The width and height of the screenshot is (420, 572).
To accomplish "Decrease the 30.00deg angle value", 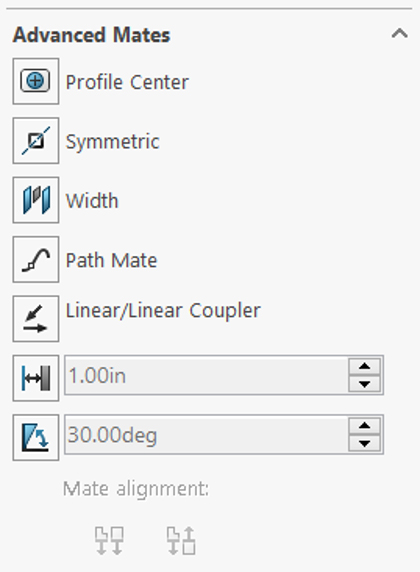I will tap(365, 443).
